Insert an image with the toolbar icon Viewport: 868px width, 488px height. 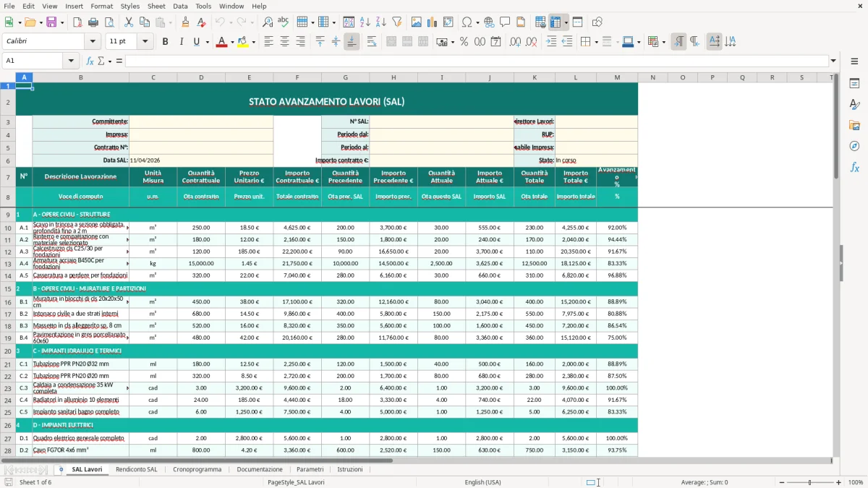coord(417,22)
